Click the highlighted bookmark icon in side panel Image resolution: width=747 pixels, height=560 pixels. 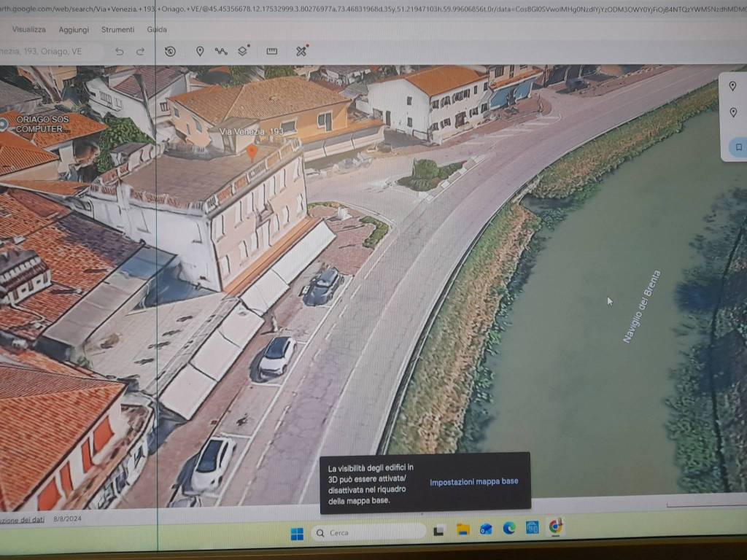(738, 147)
